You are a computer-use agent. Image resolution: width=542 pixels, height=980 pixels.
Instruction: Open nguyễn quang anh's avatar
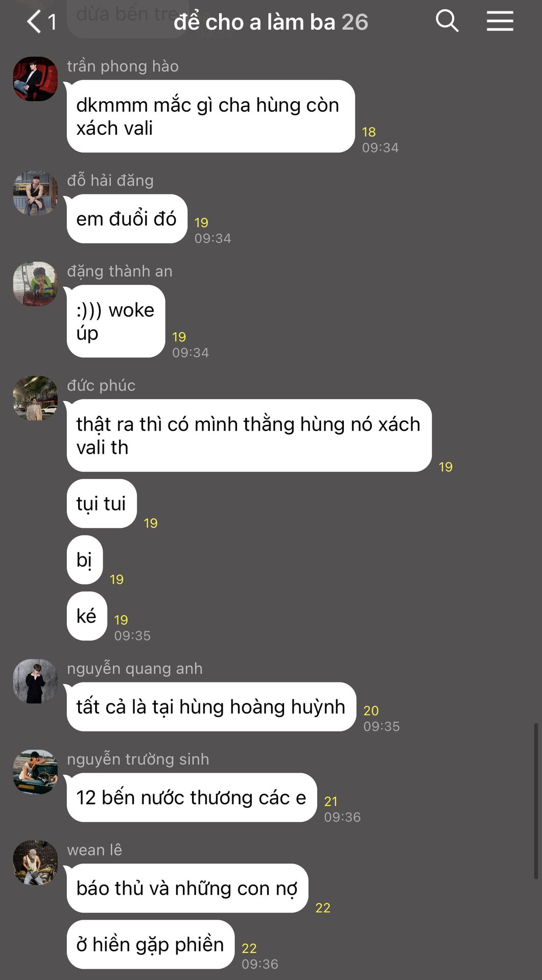35,681
